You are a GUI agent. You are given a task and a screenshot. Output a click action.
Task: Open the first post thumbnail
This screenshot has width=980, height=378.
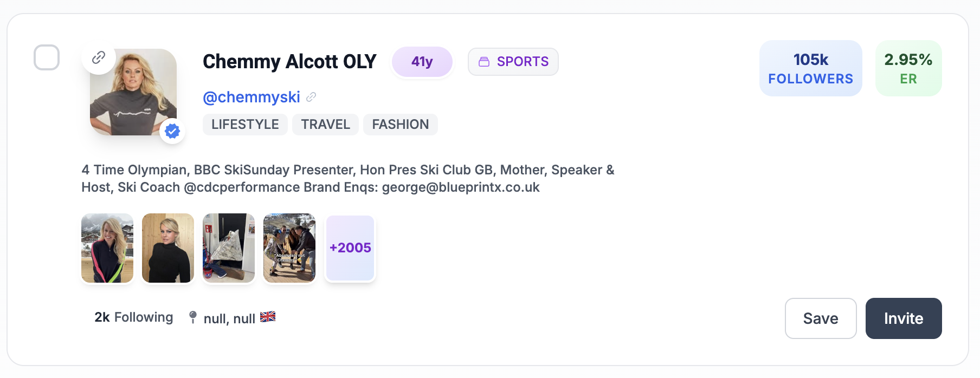[107, 247]
